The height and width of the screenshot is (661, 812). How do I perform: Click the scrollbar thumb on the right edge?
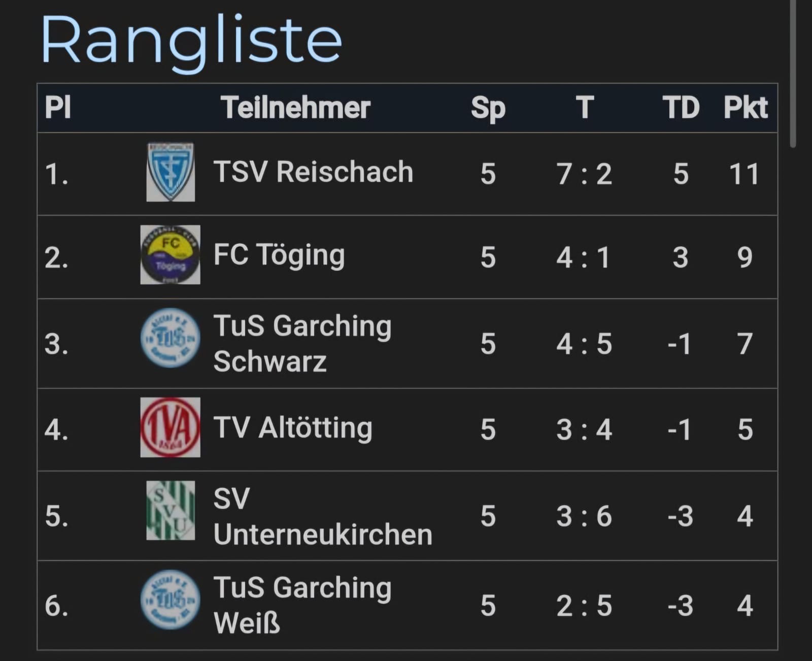click(793, 74)
